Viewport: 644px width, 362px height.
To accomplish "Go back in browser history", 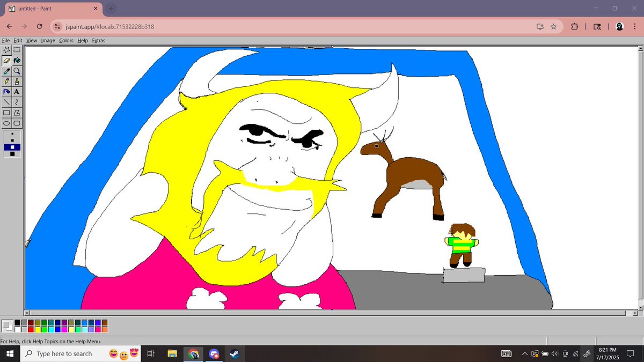I will click(10, 26).
